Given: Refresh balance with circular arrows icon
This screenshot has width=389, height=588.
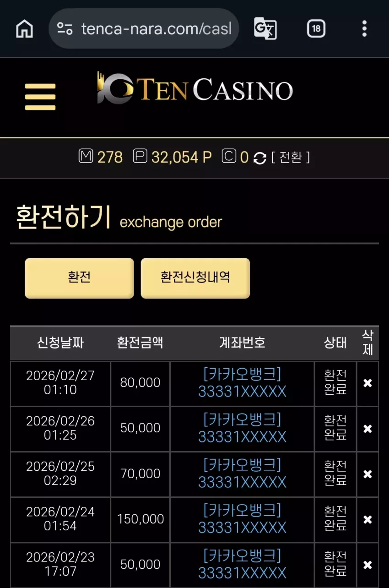Looking at the screenshot, I should coord(259,158).
